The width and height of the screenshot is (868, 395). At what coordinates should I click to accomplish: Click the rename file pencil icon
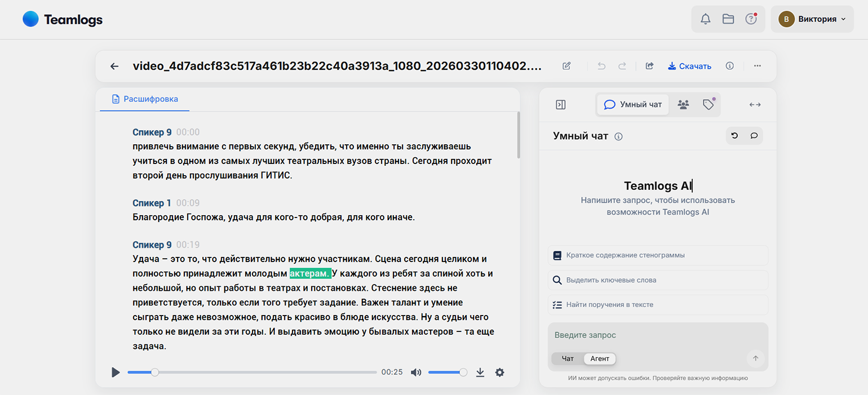[566, 66]
